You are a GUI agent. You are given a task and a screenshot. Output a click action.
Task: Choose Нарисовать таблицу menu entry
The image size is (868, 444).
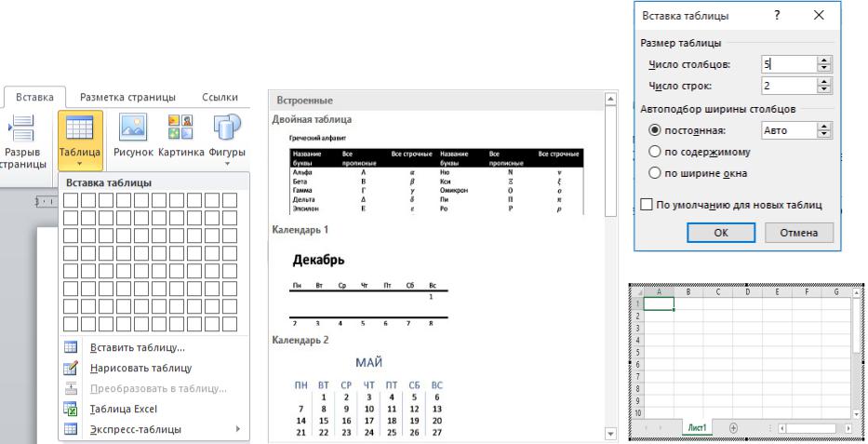click(154, 369)
